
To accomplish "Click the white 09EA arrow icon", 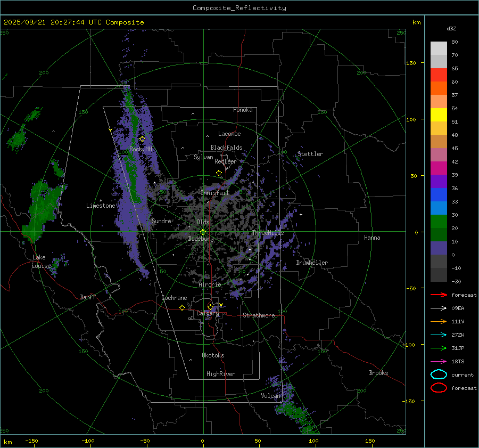I will click(439, 308).
